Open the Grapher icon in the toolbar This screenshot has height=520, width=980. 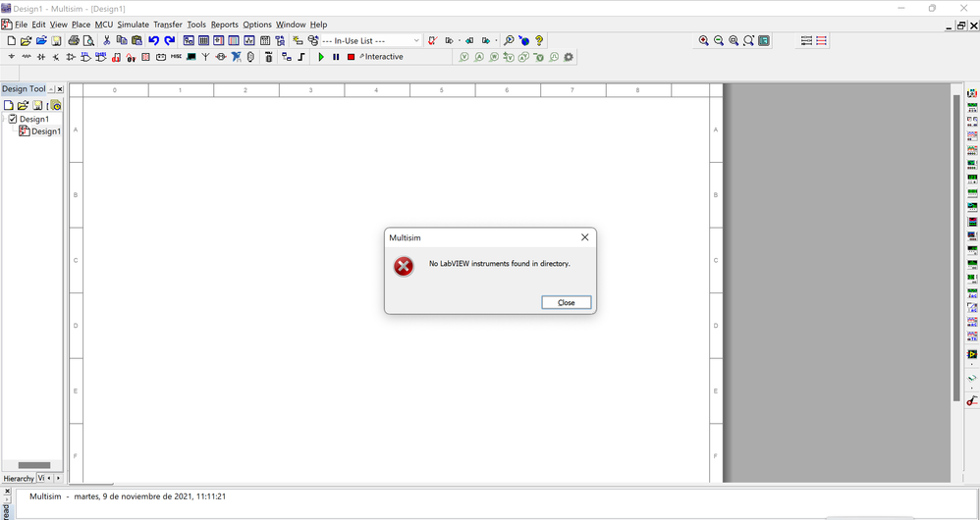pos(248,40)
